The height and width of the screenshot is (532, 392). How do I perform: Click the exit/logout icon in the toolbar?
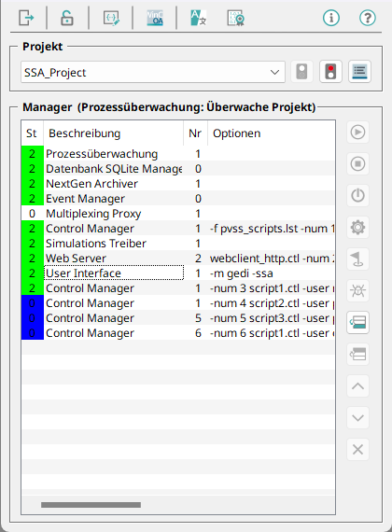[x=26, y=18]
